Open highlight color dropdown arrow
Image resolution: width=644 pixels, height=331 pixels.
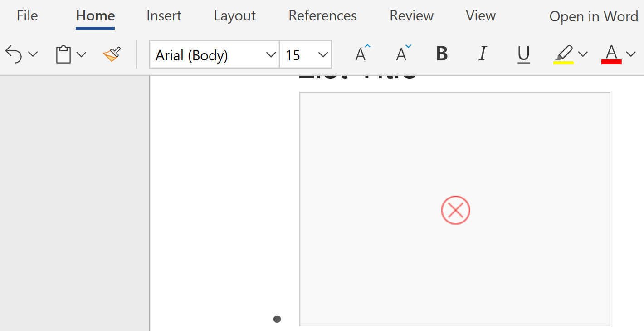click(583, 55)
